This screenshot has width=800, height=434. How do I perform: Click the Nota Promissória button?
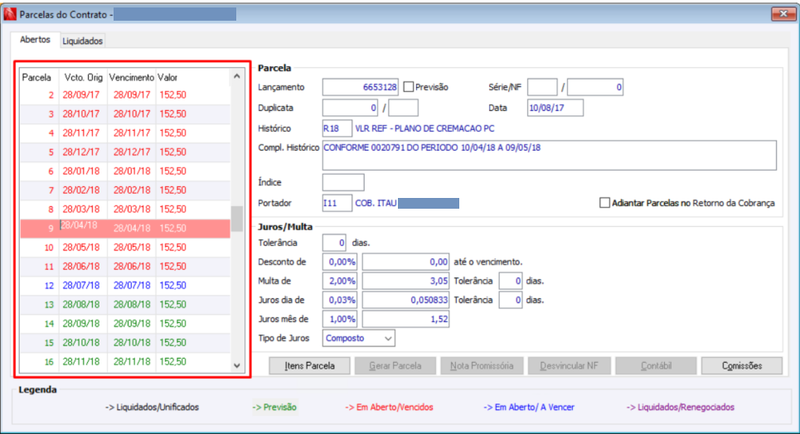pos(482,366)
